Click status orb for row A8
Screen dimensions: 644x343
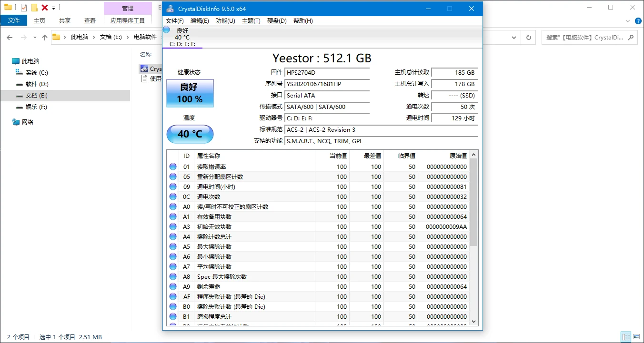(173, 276)
